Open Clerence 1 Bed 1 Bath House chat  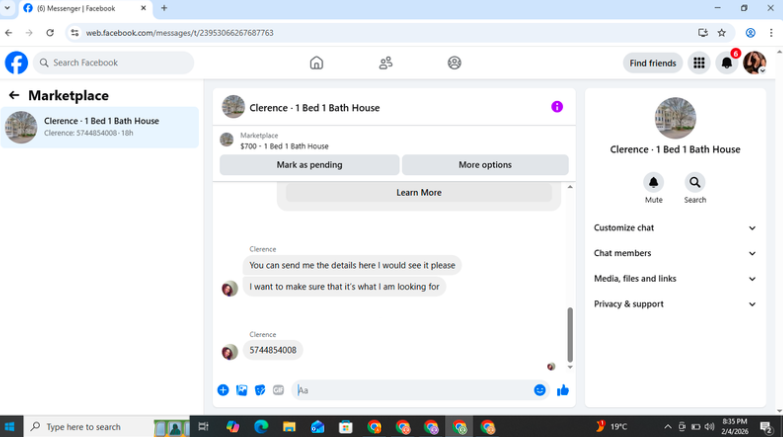(x=100, y=127)
